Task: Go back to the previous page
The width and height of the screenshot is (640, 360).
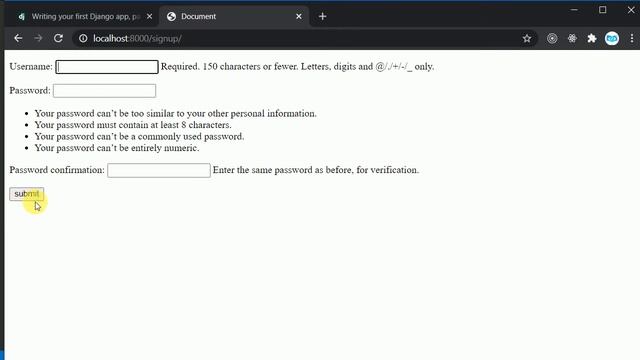Action: [x=18, y=38]
